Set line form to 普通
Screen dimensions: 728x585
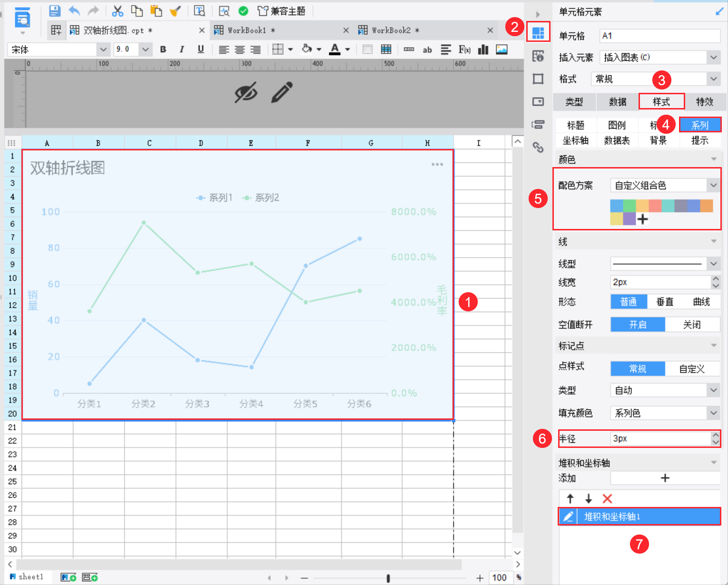pyautogui.click(x=629, y=302)
